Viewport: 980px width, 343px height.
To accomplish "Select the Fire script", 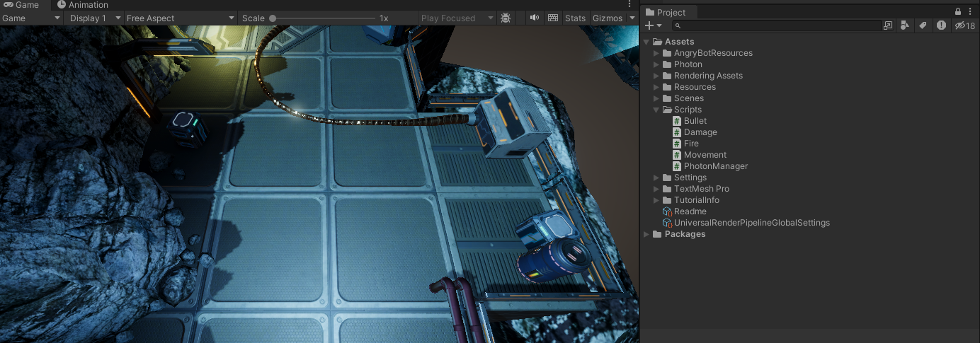I will click(685, 144).
